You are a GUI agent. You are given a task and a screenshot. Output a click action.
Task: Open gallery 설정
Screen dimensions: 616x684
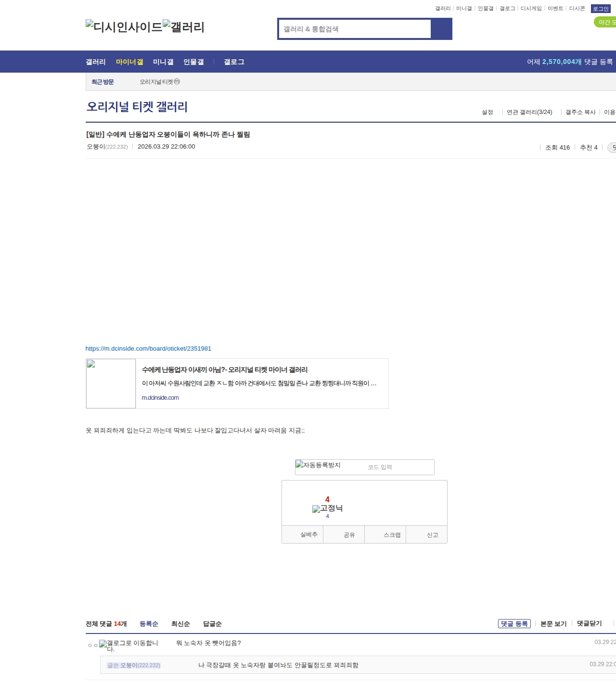tap(488, 112)
